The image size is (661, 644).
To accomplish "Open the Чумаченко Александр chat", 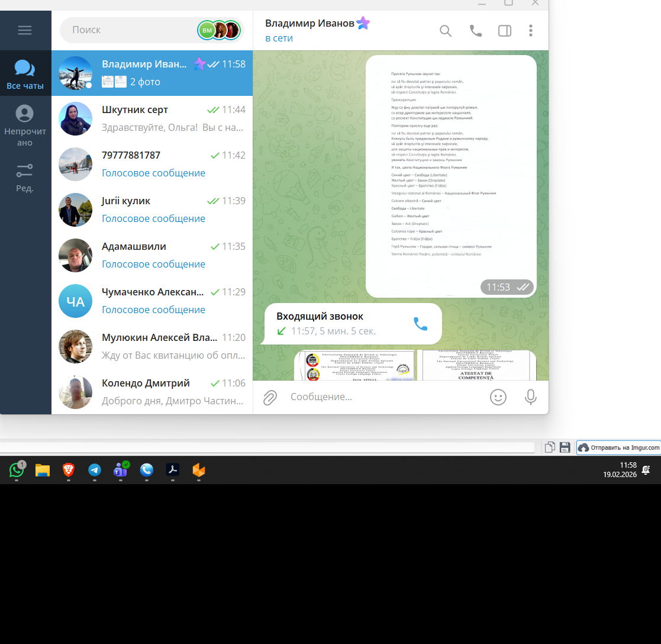I will click(152, 301).
